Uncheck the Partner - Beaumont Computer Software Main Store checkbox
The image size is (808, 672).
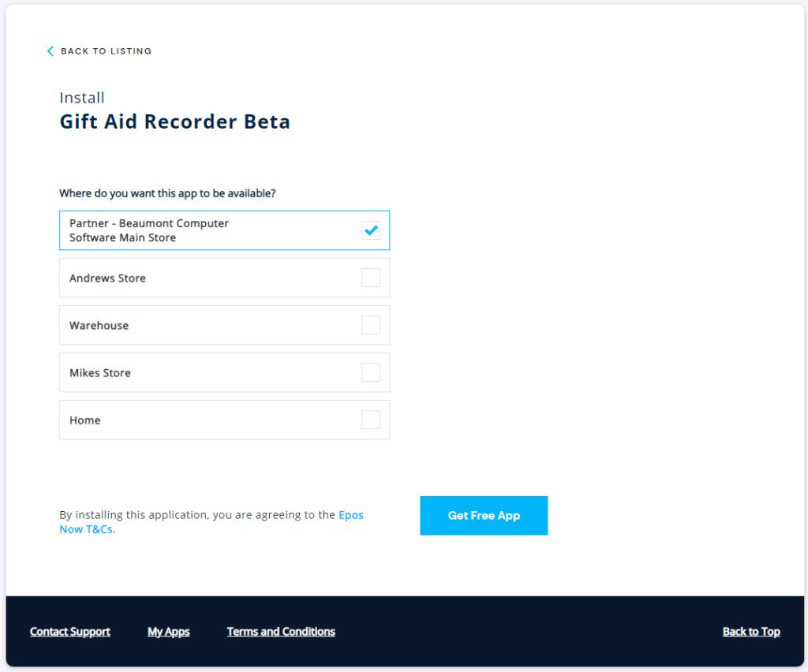tap(371, 230)
